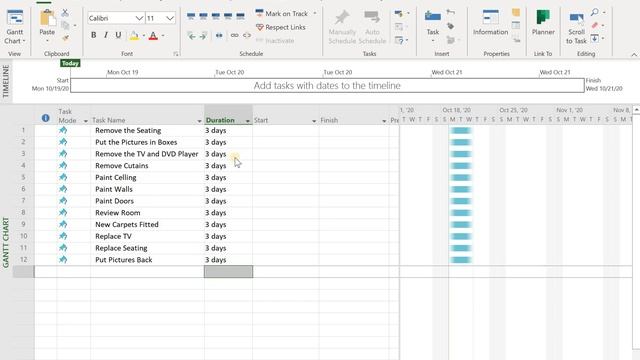
Task: Click the 50% complete progress icon
Action: (216, 16)
